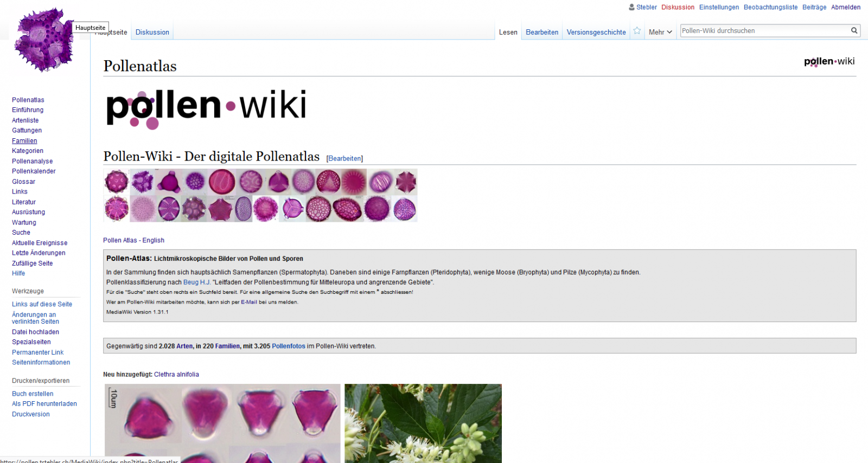Click the search magnifier icon
Screen dimensions: 868x463
[854, 31]
